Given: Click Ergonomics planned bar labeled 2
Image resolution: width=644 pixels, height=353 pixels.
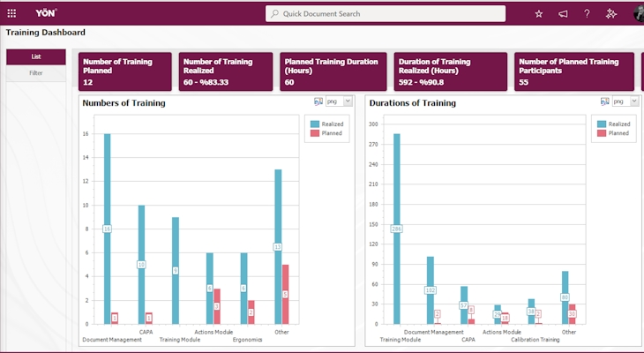Looking at the screenshot, I should pos(251,312).
